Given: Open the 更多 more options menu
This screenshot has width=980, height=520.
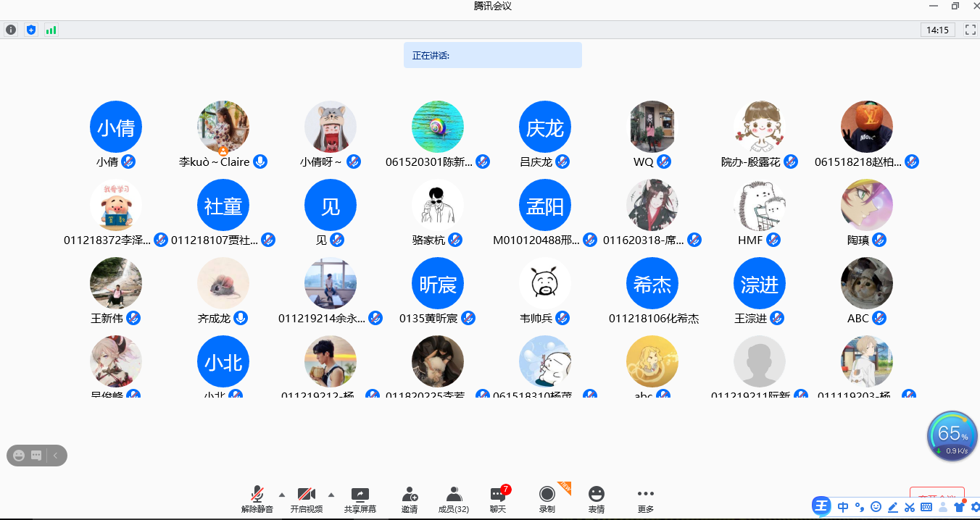Looking at the screenshot, I should coord(645,498).
